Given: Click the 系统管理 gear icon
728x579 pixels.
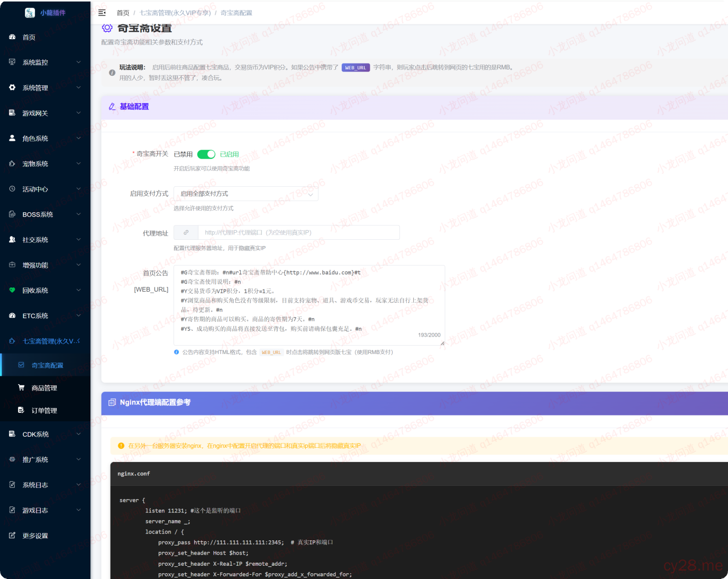Looking at the screenshot, I should coord(12,87).
